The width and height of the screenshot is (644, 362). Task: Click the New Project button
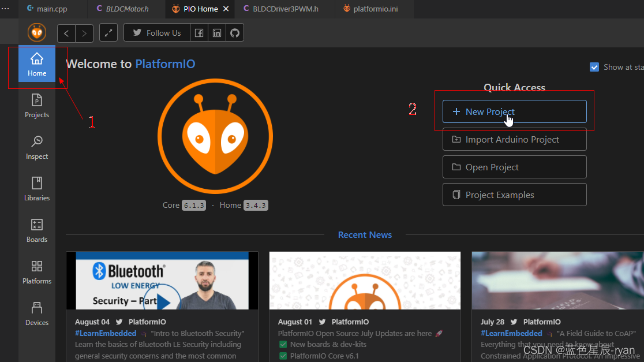tap(514, 111)
